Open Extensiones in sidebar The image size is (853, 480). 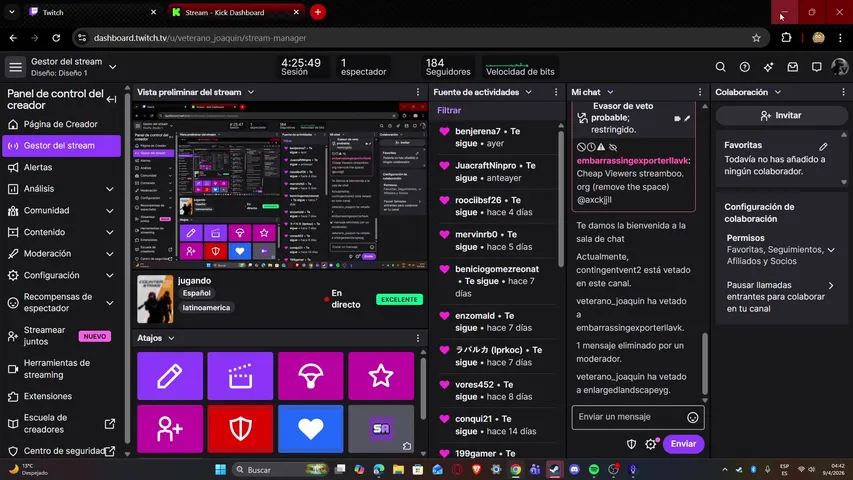click(x=61, y=396)
